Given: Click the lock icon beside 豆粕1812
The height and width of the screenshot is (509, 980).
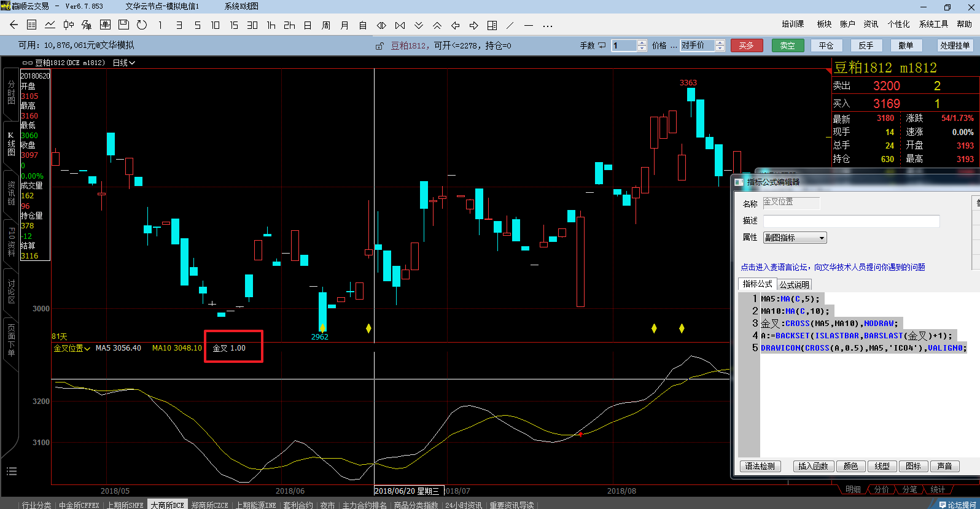Looking at the screenshot, I should click(379, 46).
